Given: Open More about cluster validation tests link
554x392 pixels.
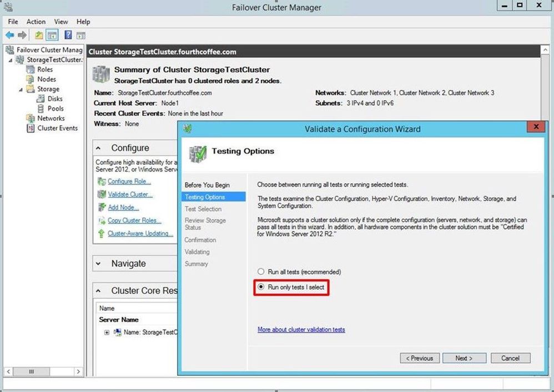Looking at the screenshot, I should [x=301, y=329].
